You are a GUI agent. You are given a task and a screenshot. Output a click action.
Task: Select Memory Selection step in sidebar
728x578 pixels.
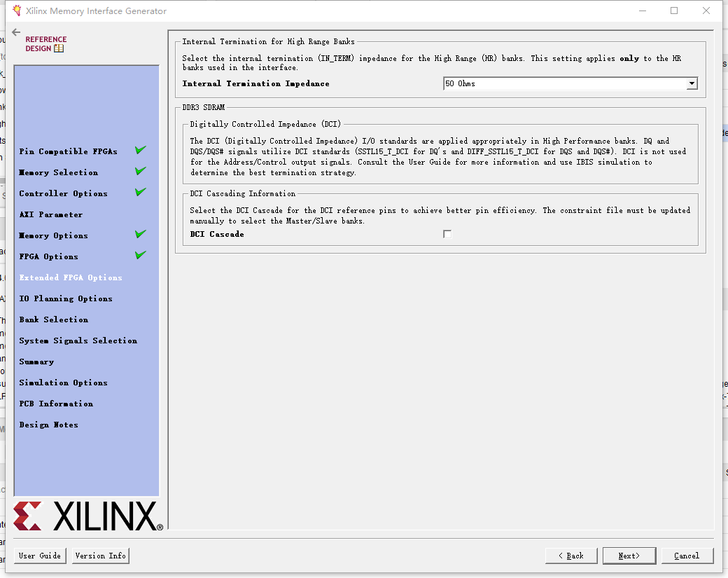pyautogui.click(x=59, y=172)
